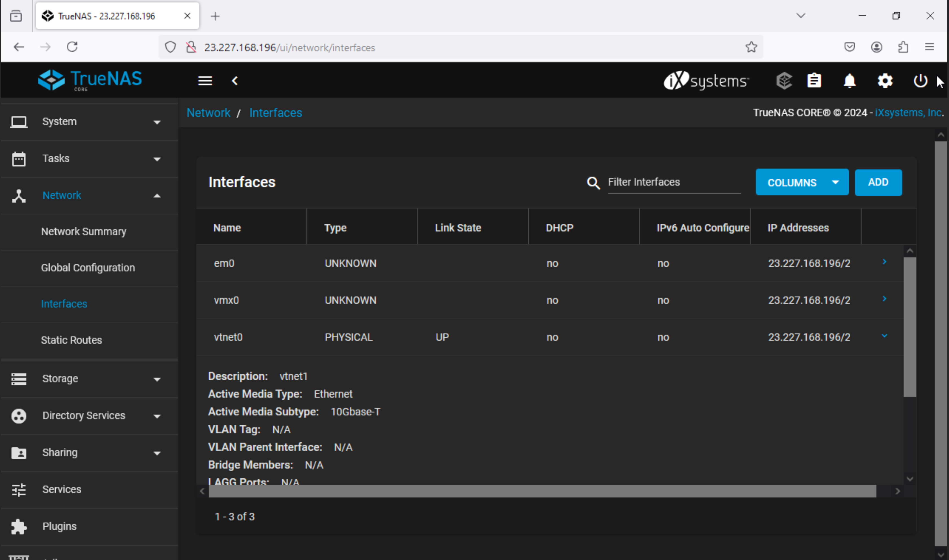The height and width of the screenshot is (560, 949).
Task: Click the '1 - 3 of 3' pagination text
Action: pyautogui.click(x=234, y=517)
